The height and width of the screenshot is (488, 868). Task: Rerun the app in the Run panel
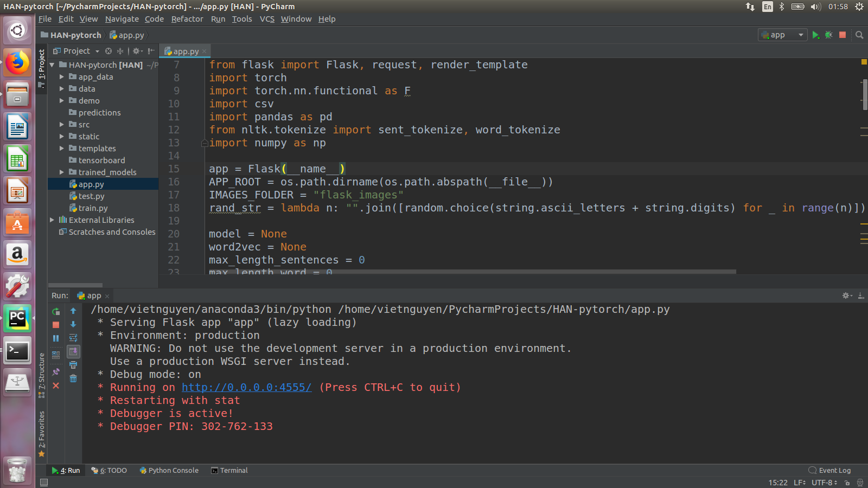coord(56,311)
